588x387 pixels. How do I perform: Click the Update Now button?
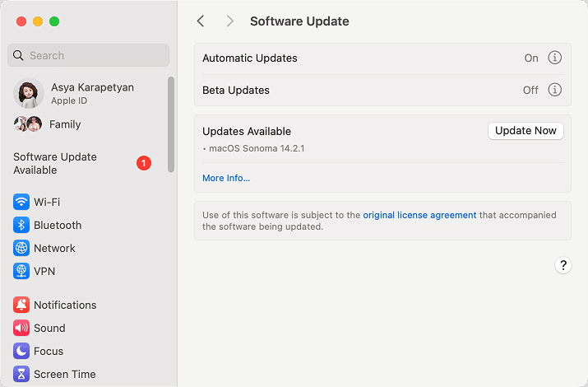pos(525,131)
